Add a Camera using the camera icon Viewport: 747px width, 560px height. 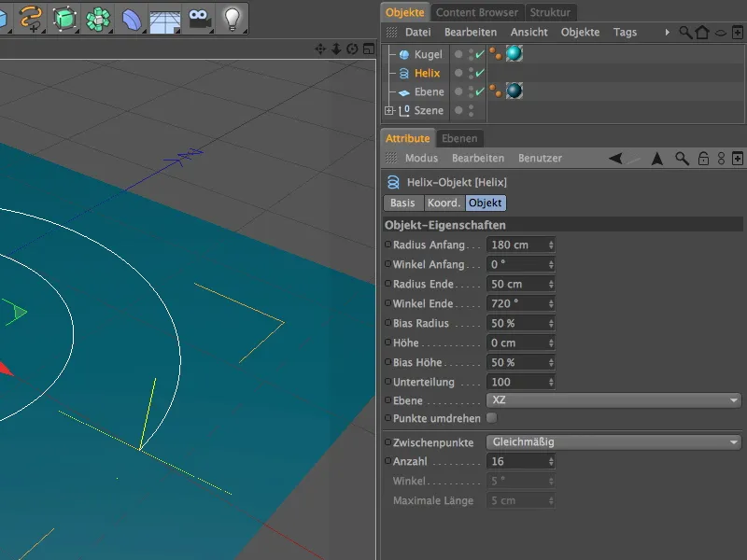click(199, 19)
